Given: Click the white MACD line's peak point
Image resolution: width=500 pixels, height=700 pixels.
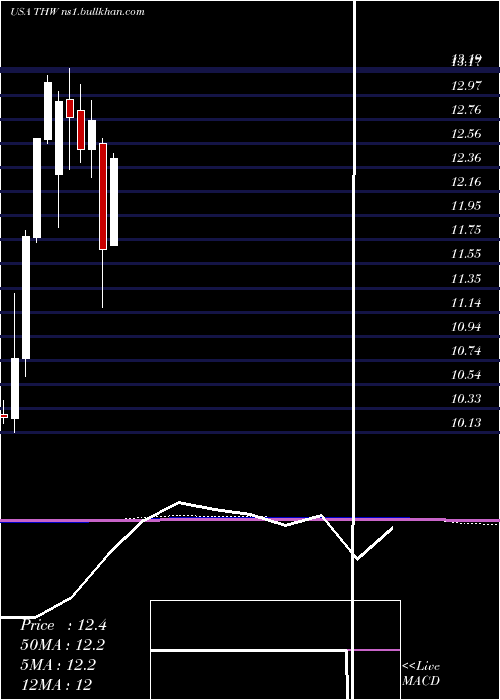Looking at the screenshot, I should [179, 502].
